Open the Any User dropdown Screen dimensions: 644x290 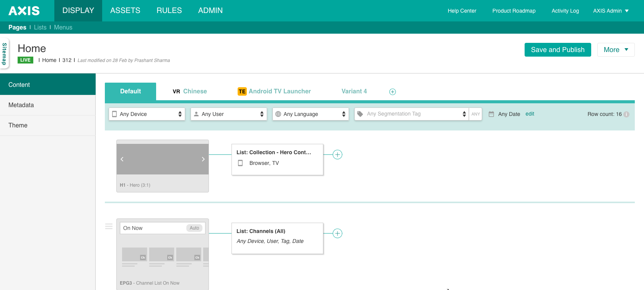(x=229, y=114)
